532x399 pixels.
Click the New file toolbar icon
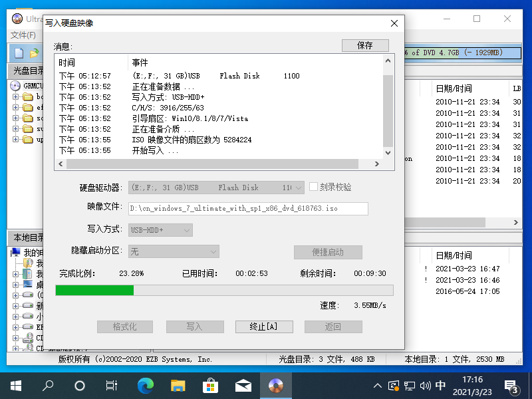coord(19,53)
